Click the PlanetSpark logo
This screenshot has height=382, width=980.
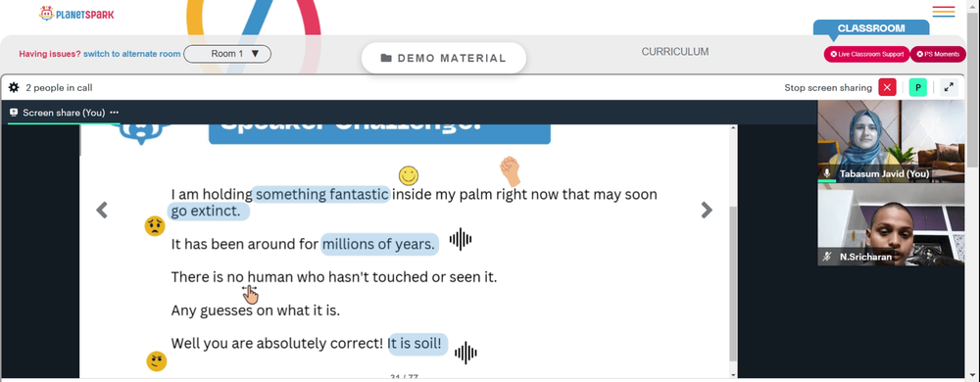click(76, 13)
